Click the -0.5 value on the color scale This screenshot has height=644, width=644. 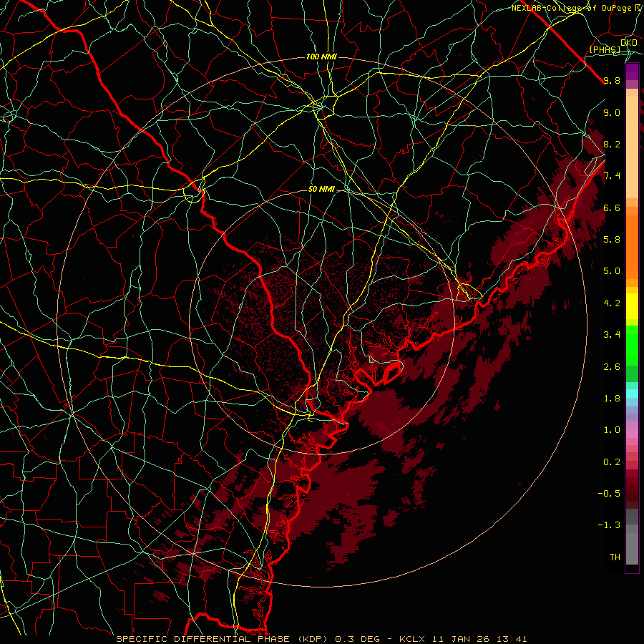(x=609, y=494)
